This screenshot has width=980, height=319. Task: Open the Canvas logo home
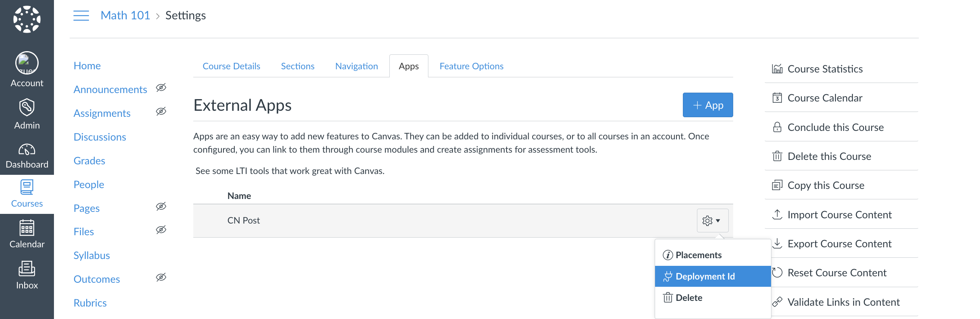(27, 19)
